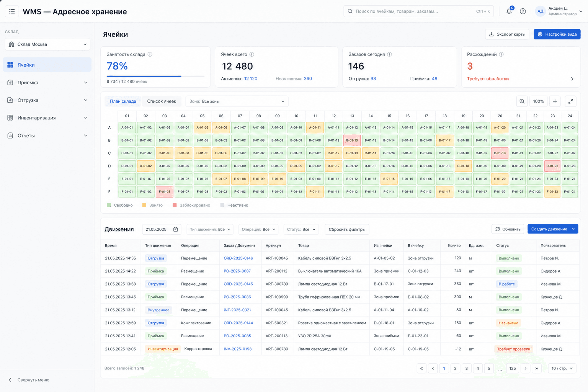Image resolution: width=588 pixels, height=392 pixels.
Task: Open order link ORD-2025-0146
Action: pos(238,258)
